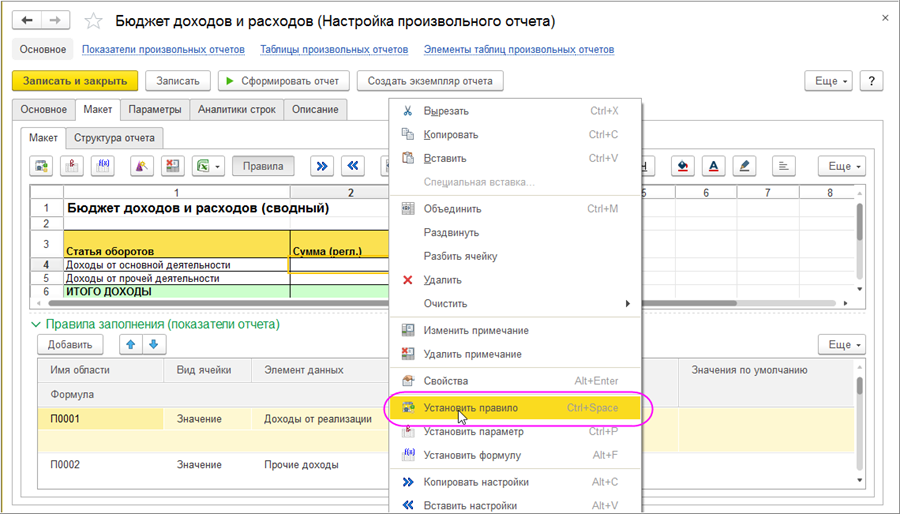Pick cell fill color with paint bucket

tap(683, 166)
